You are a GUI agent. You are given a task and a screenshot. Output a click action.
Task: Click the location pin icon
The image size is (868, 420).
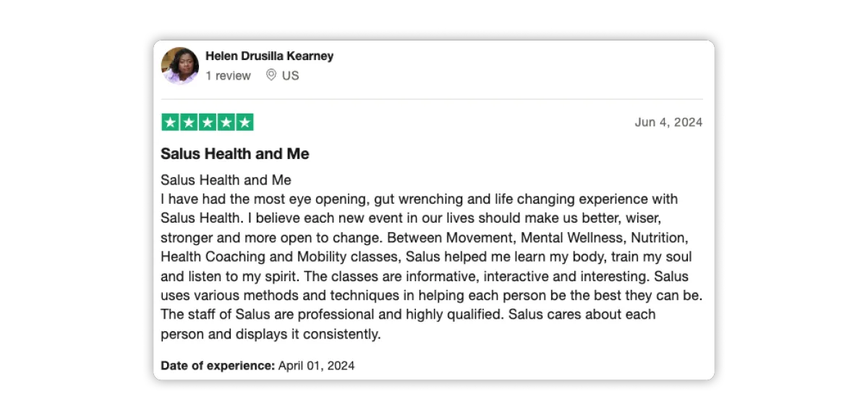(x=271, y=75)
